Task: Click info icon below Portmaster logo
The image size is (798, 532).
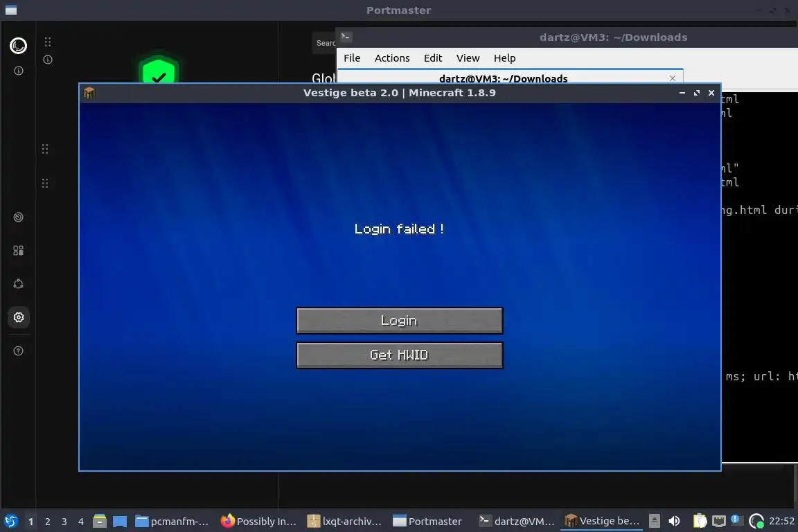Action: point(18,71)
